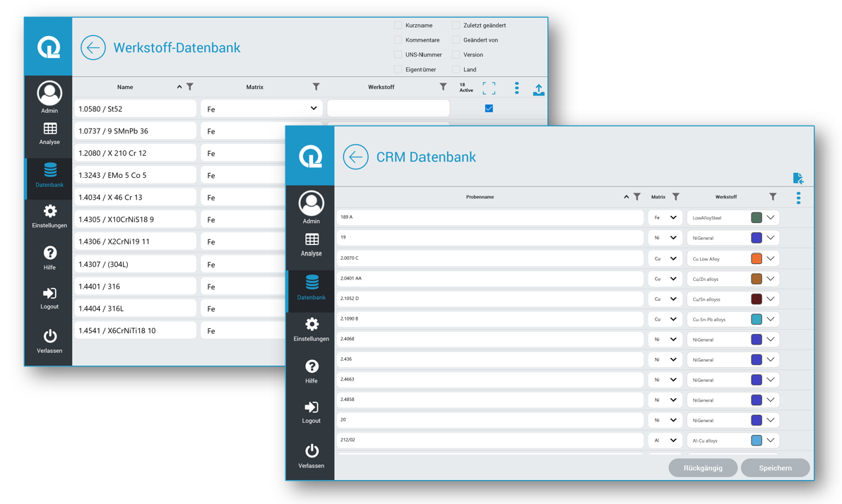Filter the Probenname column
Viewport: 842px width, 504px height.
[x=637, y=197]
